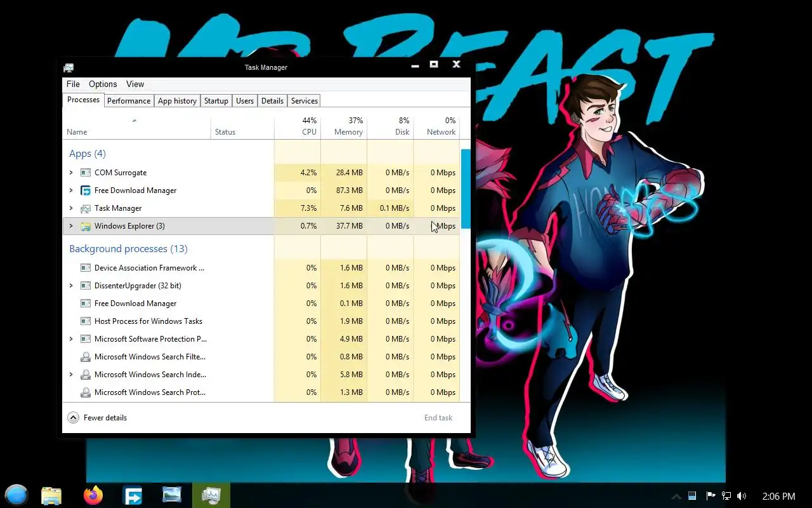
Task: Switch to the Services tab
Action: pyautogui.click(x=304, y=101)
